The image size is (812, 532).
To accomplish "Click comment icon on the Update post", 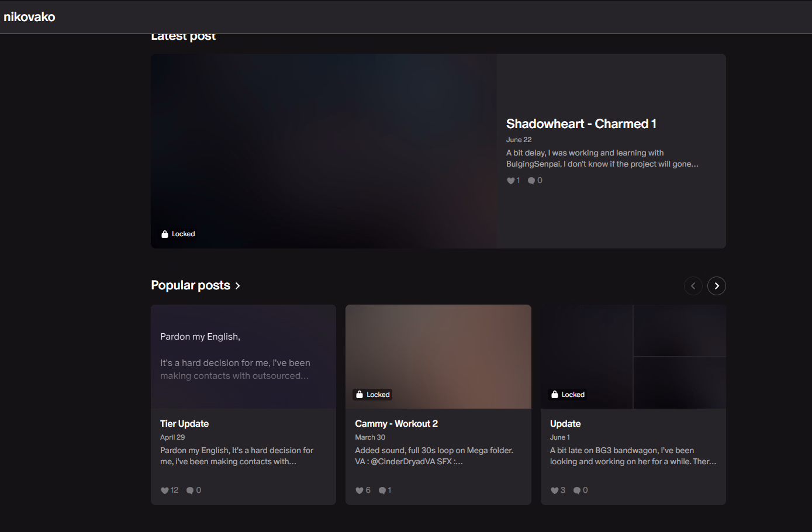I will tap(577, 490).
